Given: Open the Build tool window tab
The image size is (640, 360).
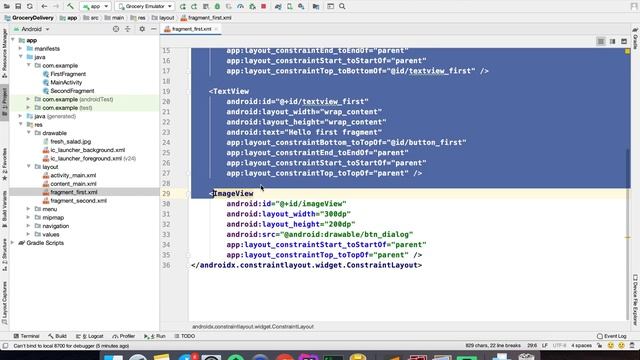Looking at the screenshot, I should (x=58, y=336).
